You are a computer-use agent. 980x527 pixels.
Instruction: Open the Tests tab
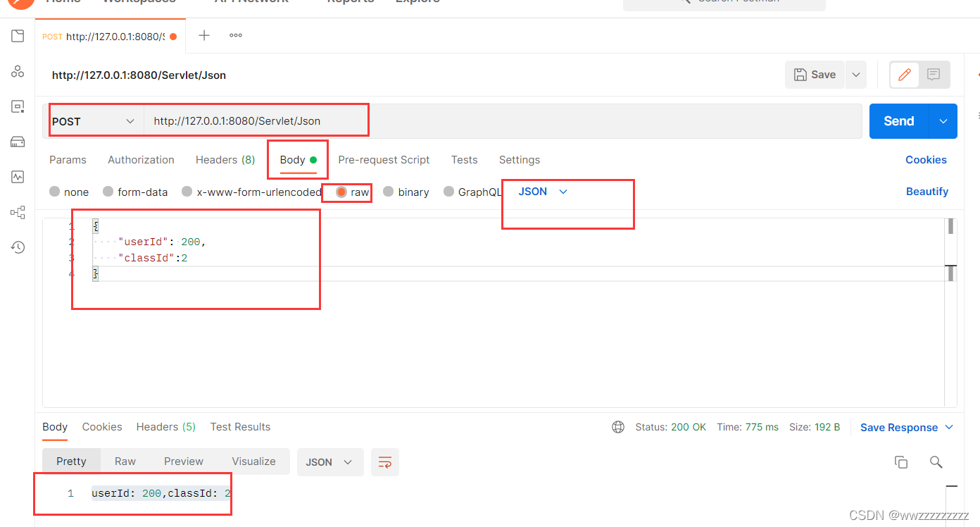click(x=465, y=160)
